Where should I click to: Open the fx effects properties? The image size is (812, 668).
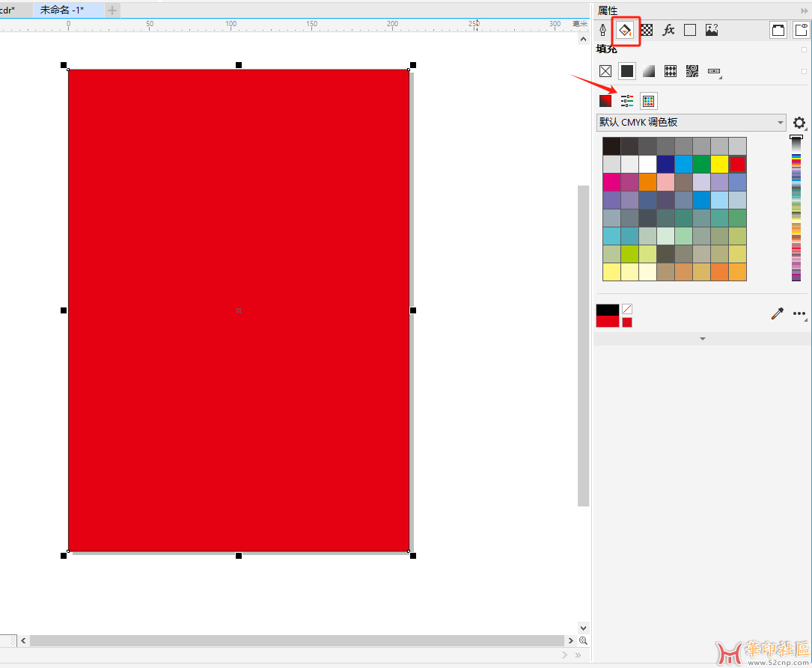(x=668, y=30)
